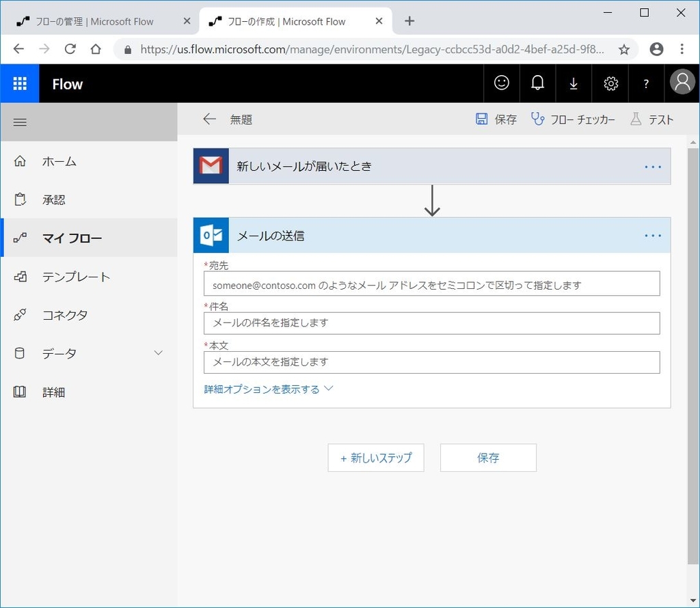The width and height of the screenshot is (700, 608).
Task: Click the Gmail trigger connector icon
Action: (x=211, y=165)
